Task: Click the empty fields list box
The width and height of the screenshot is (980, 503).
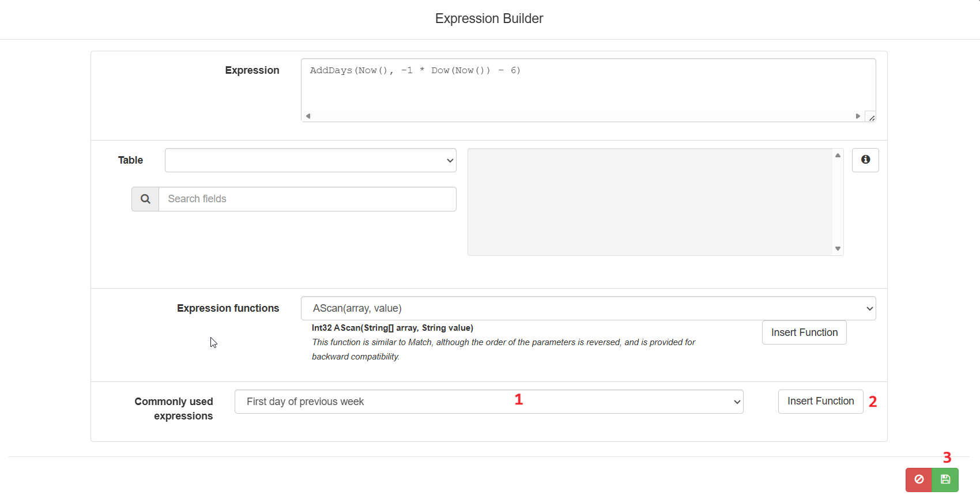Action: pos(650,202)
